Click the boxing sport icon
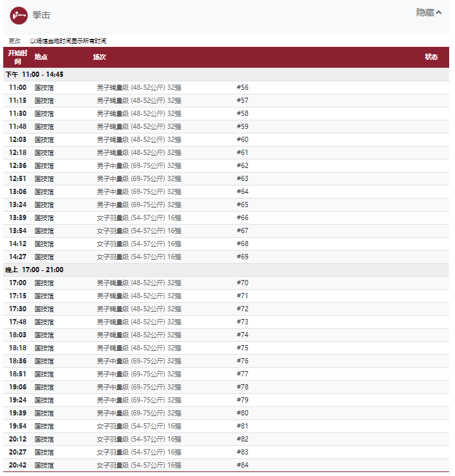455x476 pixels. pos(18,16)
